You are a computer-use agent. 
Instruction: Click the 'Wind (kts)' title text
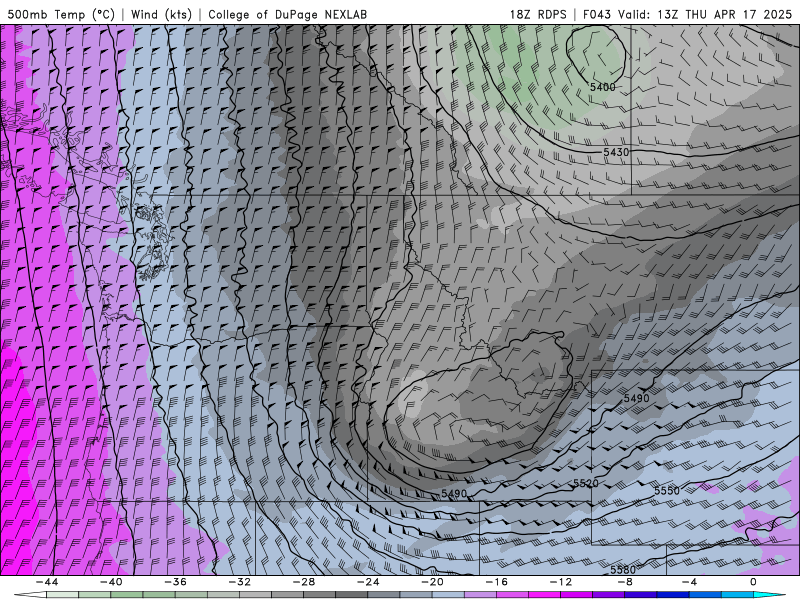(x=161, y=14)
